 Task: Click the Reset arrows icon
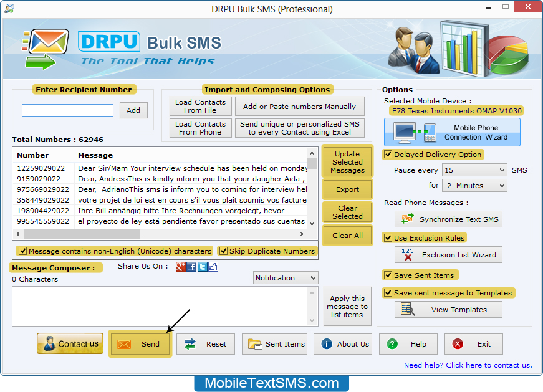pyautogui.click(x=190, y=344)
